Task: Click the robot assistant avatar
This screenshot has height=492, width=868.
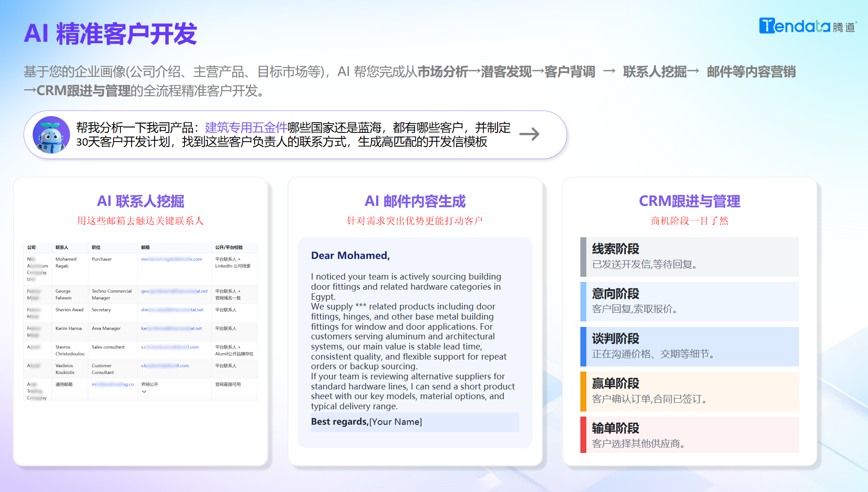Action: (x=51, y=135)
